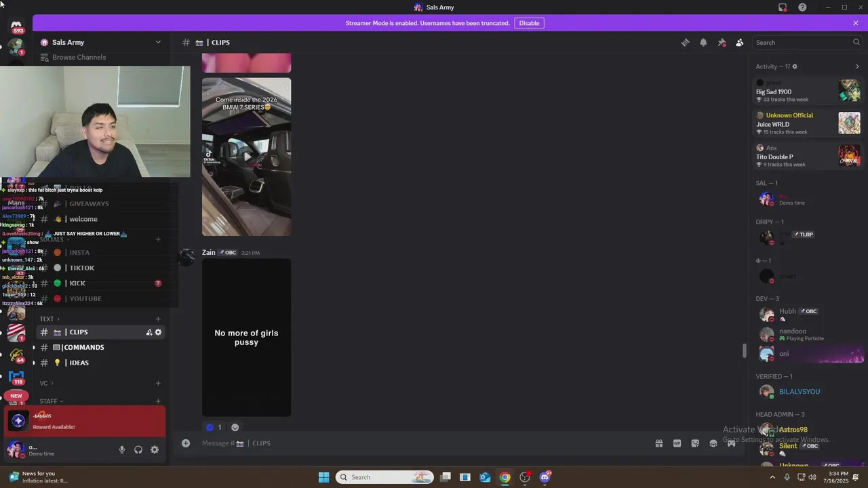This screenshot has height=488, width=868.
Task: Click the Search field in Discord header
Action: point(807,42)
